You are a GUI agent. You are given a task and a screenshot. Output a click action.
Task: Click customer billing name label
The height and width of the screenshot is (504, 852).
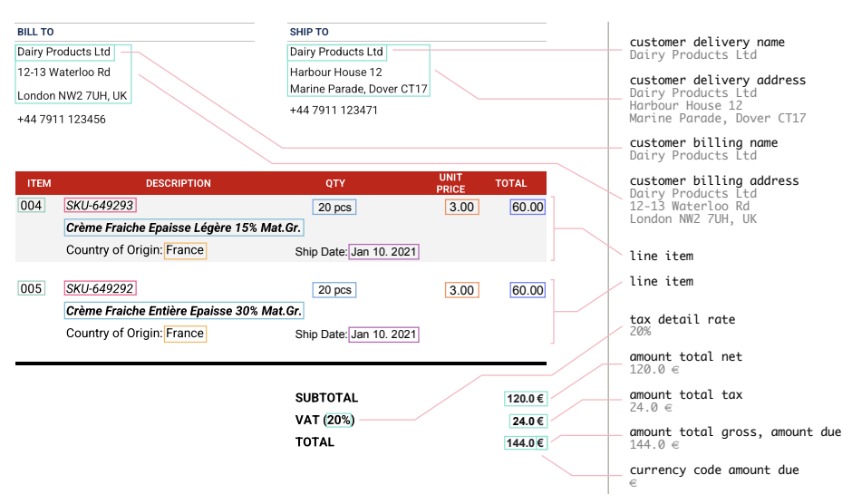point(703,142)
